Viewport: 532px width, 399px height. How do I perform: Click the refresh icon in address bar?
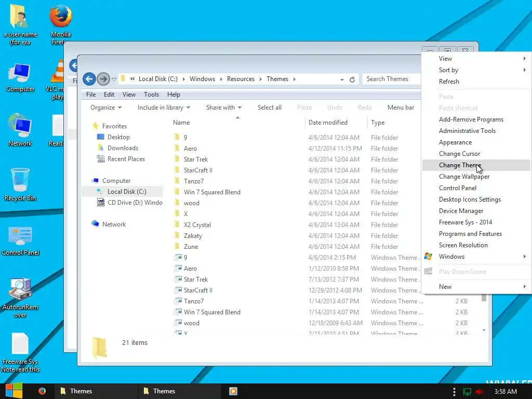pyautogui.click(x=352, y=79)
